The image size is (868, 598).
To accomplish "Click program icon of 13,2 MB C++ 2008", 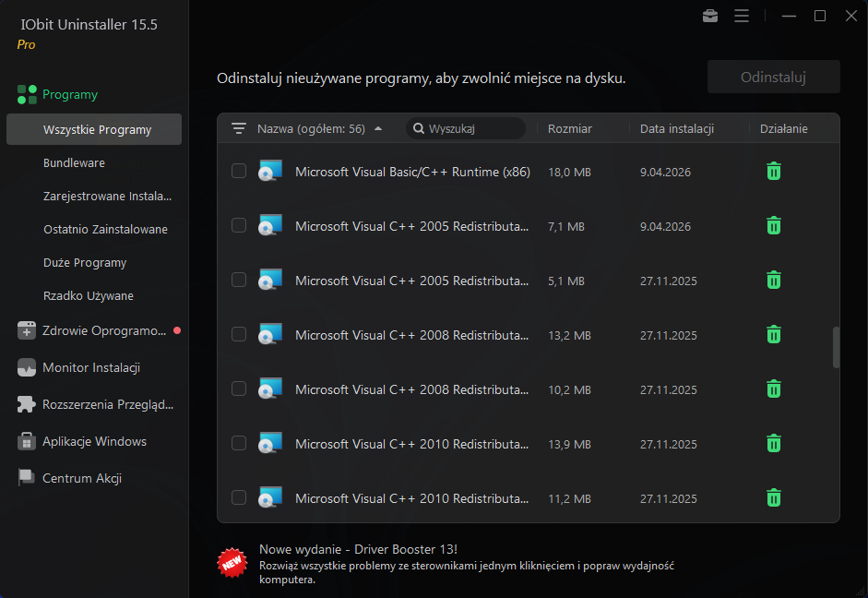I will click(270, 334).
